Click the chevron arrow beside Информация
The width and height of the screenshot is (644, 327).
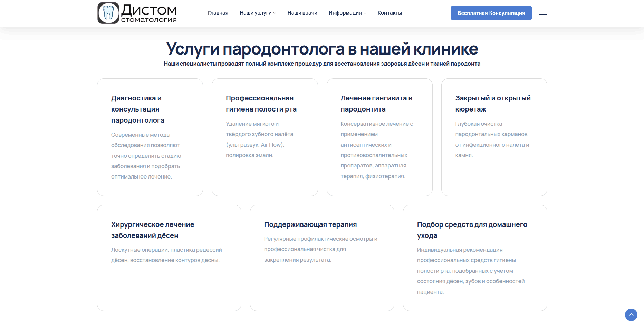(365, 13)
